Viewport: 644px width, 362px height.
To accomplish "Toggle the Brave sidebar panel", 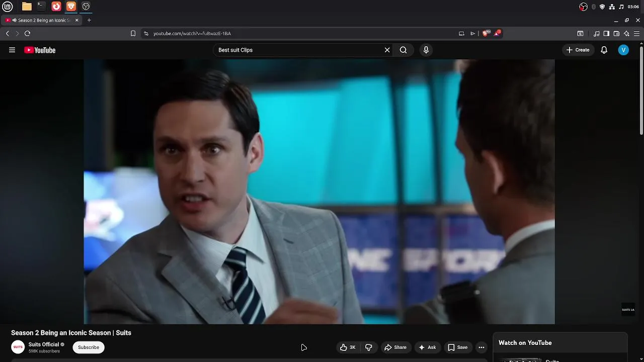I will (606, 34).
